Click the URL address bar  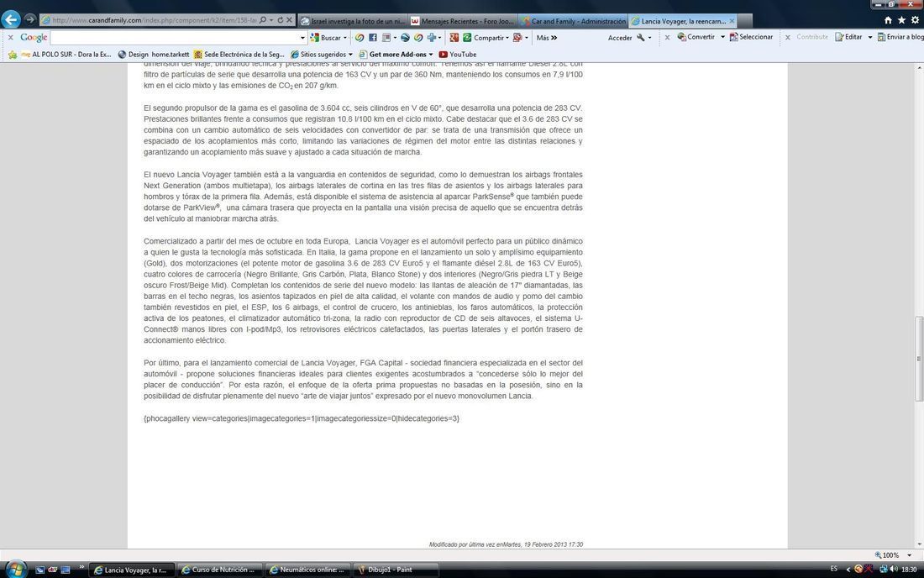click(150, 20)
